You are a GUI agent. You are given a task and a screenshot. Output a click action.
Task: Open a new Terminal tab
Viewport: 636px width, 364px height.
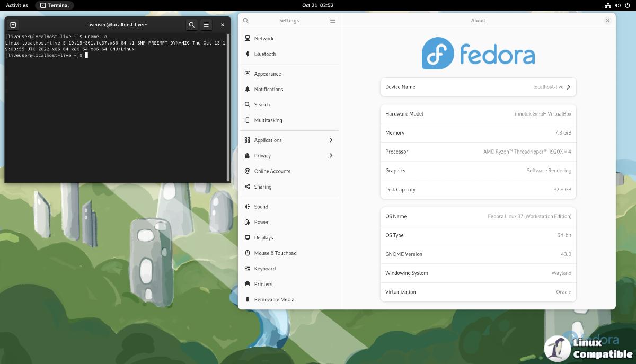pyautogui.click(x=13, y=24)
